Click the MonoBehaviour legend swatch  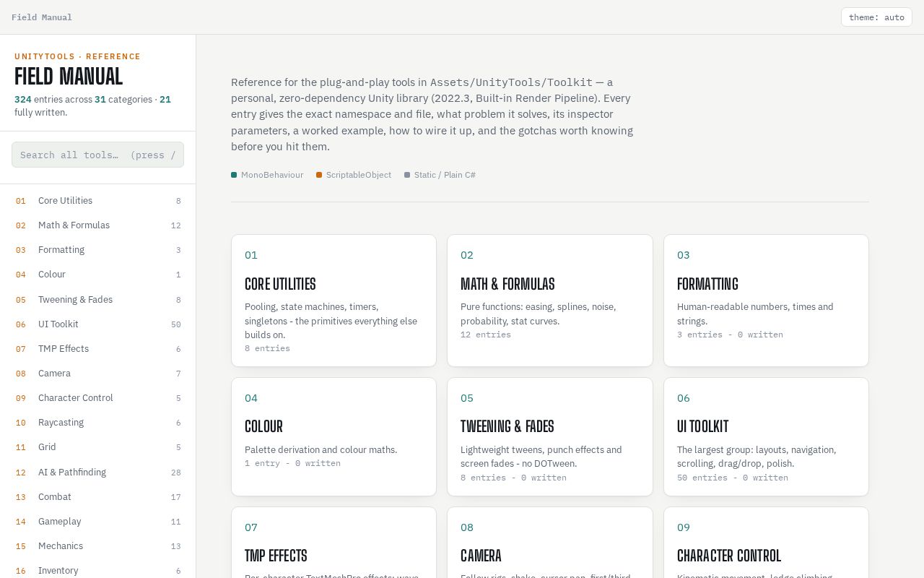click(234, 175)
